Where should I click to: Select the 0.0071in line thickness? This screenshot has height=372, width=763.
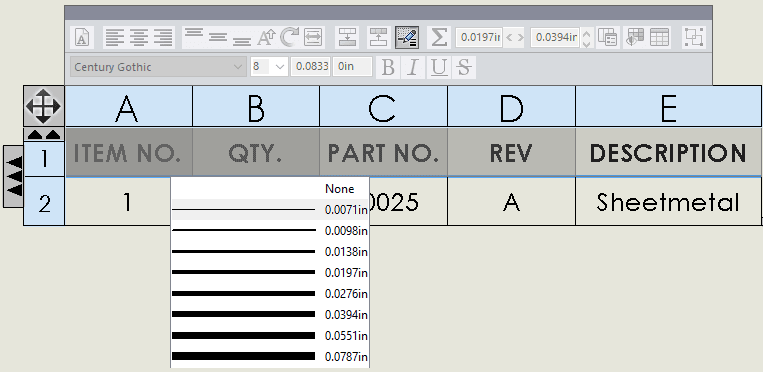click(270, 209)
